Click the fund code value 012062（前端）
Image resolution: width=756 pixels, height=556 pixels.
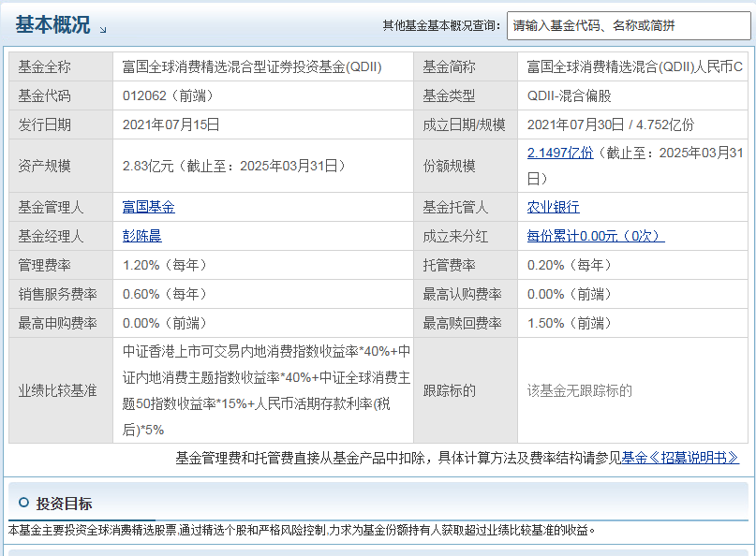tap(168, 95)
